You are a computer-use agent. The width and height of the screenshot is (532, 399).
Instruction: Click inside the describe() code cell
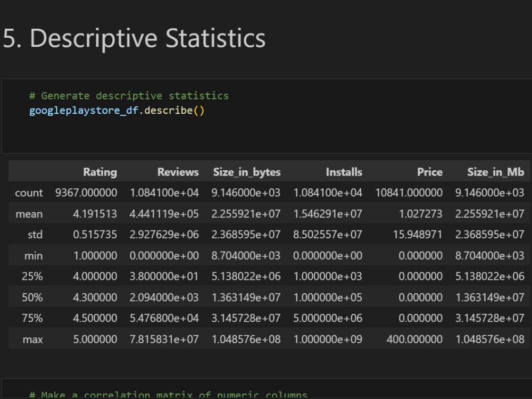(x=267, y=116)
